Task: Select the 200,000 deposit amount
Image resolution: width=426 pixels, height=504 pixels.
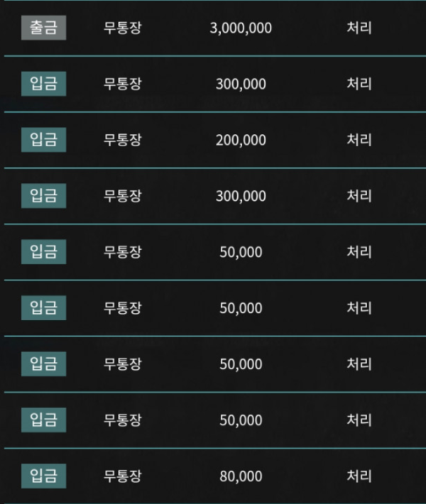Action: point(241,140)
